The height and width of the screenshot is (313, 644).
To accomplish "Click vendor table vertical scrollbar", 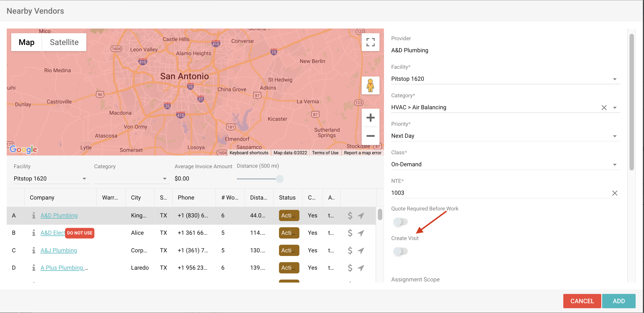I will [380, 215].
